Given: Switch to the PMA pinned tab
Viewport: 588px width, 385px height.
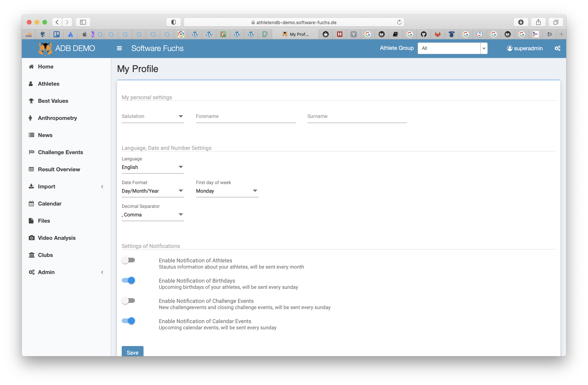Looking at the screenshot, I should (x=29, y=34).
